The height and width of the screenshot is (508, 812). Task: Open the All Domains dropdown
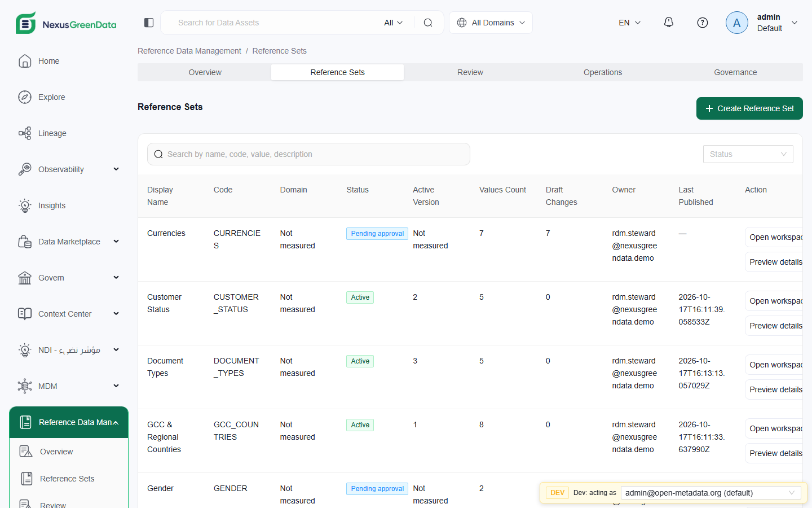[x=491, y=23]
